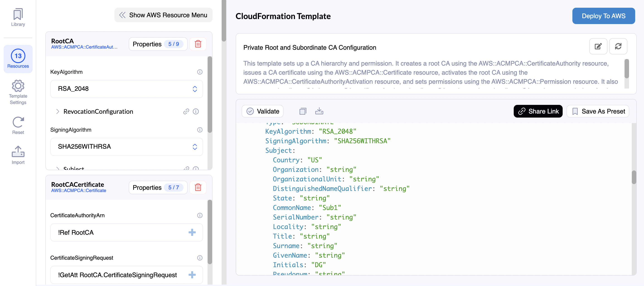The width and height of the screenshot is (644, 286).
Task: Click the Deploy To AWS button
Action: click(x=603, y=16)
